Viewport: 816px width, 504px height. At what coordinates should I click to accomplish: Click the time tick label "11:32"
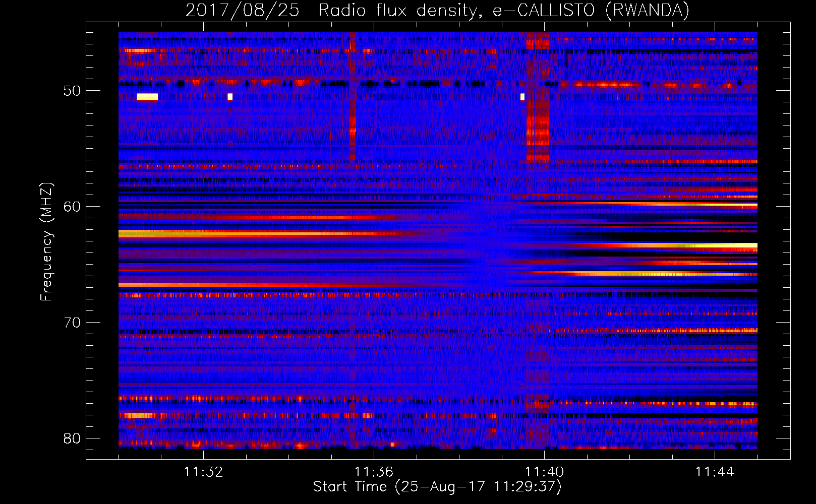tap(203, 472)
